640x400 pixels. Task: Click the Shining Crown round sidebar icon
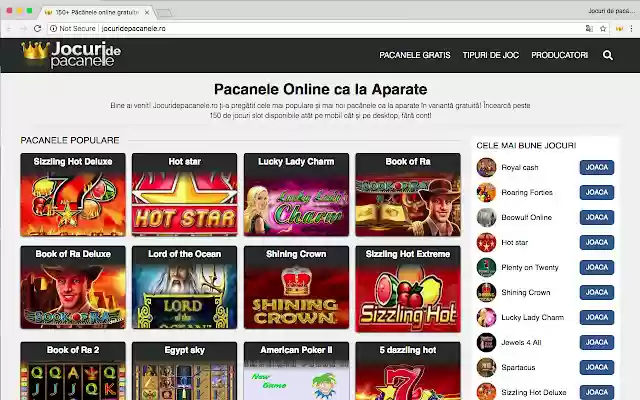[x=486, y=292]
